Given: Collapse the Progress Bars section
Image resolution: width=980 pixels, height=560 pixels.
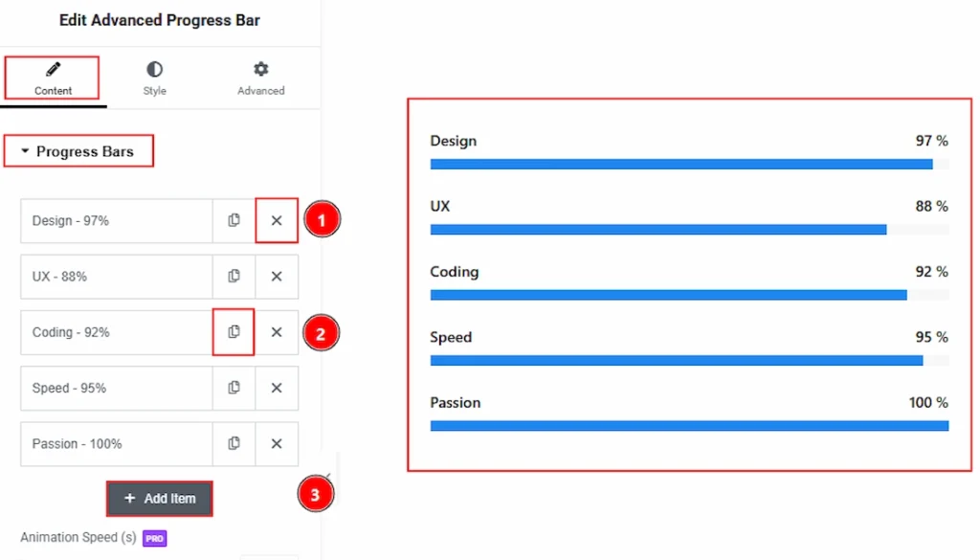Looking at the screenshot, I should pyautogui.click(x=78, y=151).
